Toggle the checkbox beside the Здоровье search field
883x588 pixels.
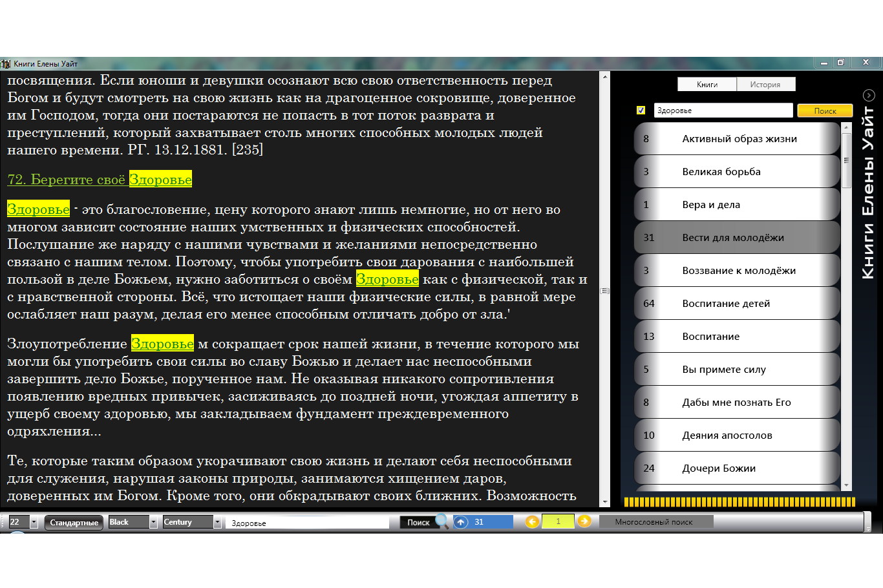[x=641, y=110]
